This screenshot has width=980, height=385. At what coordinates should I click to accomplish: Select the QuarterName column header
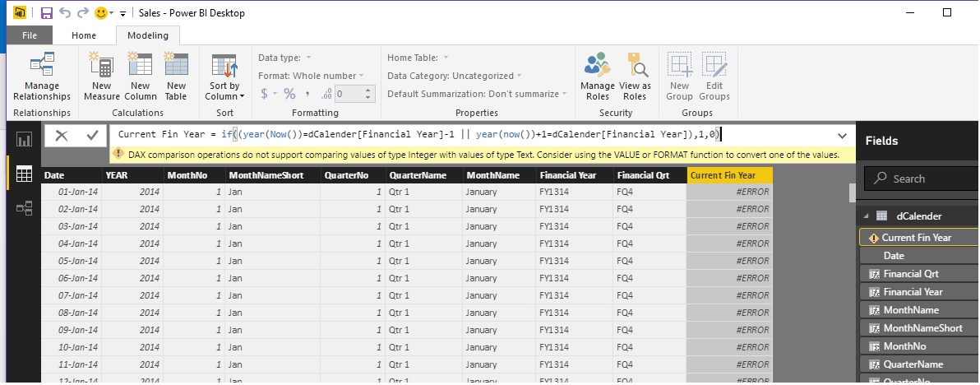[424, 175]
